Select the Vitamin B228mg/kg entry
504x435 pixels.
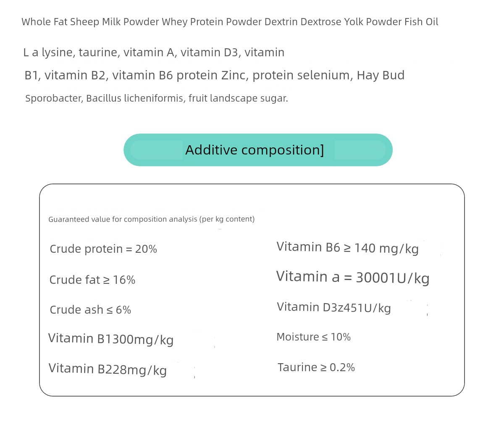point(108,369)
